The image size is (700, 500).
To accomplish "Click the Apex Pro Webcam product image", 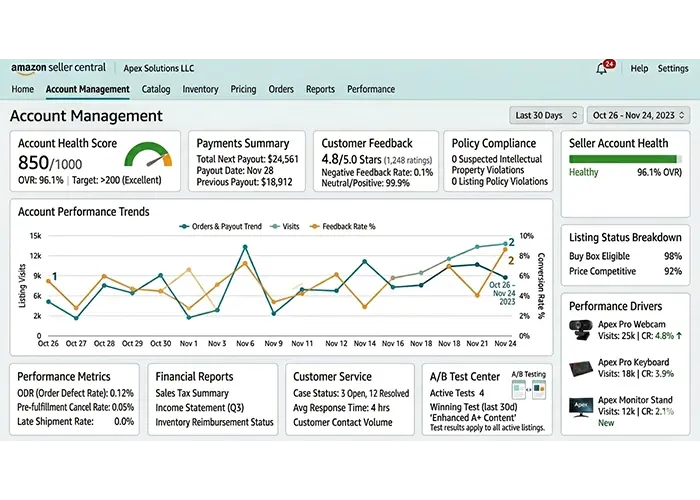I will (581, 330).
